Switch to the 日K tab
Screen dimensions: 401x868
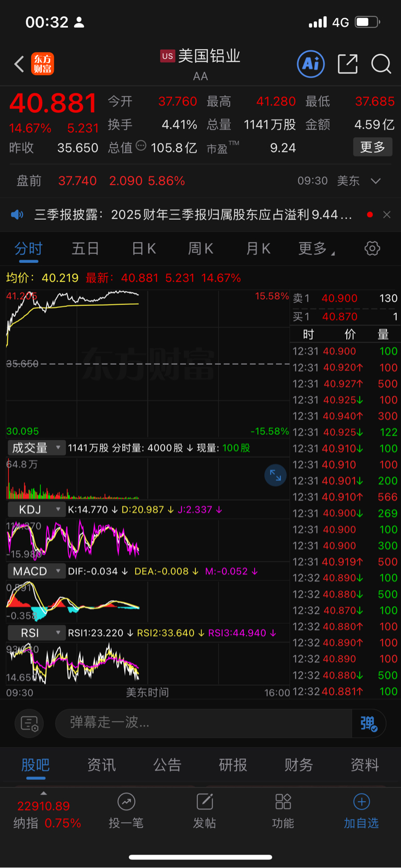pos(144,248)
